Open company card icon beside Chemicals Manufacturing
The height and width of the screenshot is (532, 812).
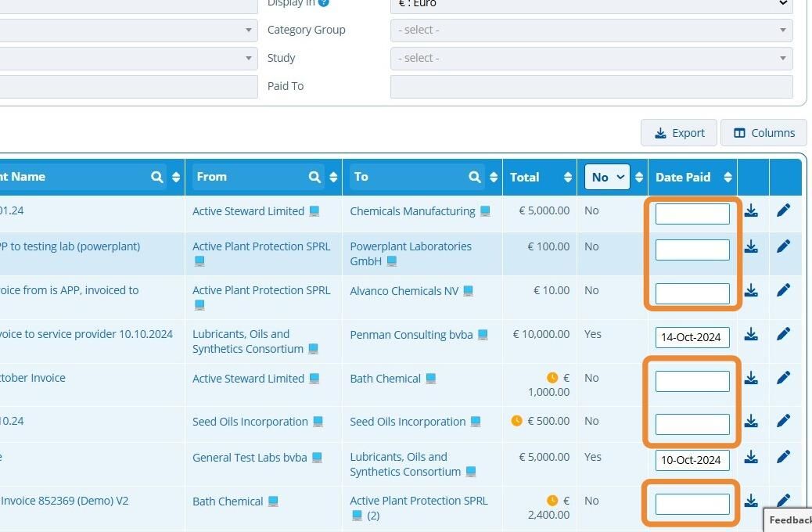point(485,211)
